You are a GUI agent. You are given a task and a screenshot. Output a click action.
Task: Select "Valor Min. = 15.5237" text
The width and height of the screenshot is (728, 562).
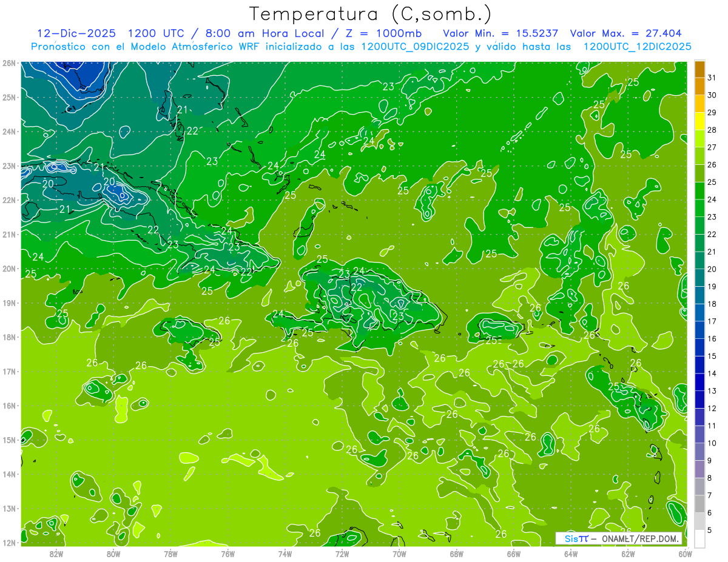[x=501, y=33]
